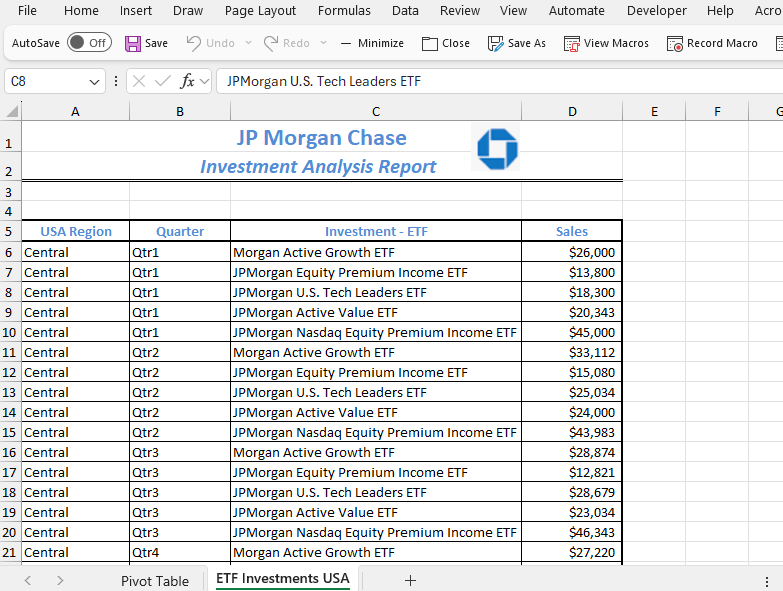Add a new sheet with plus icon
783x591 pixels.
(x=410, y=580)
